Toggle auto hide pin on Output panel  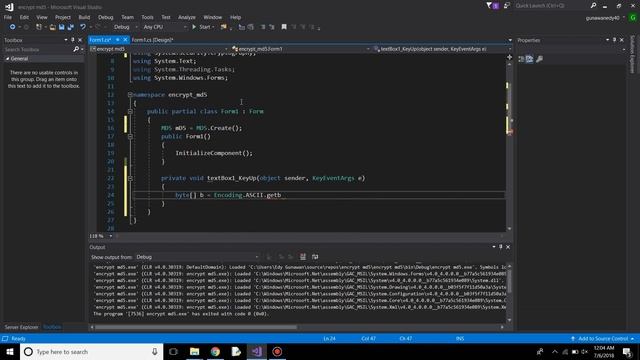pos(501,247)
